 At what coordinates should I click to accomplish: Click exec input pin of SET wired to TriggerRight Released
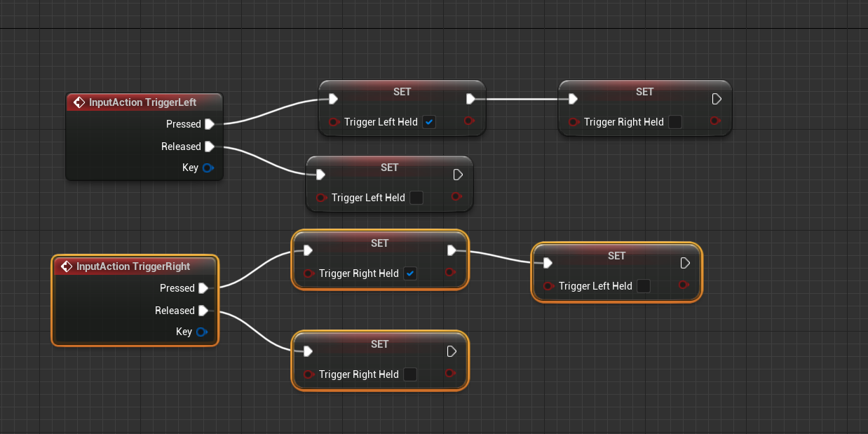point(308,351)
